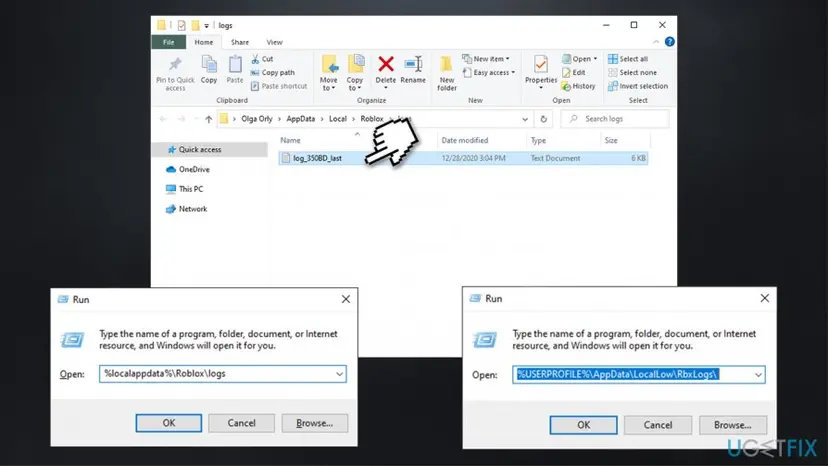Click OK in right Run dialog
The image size is (828, 467).
[x=584, y=425]
